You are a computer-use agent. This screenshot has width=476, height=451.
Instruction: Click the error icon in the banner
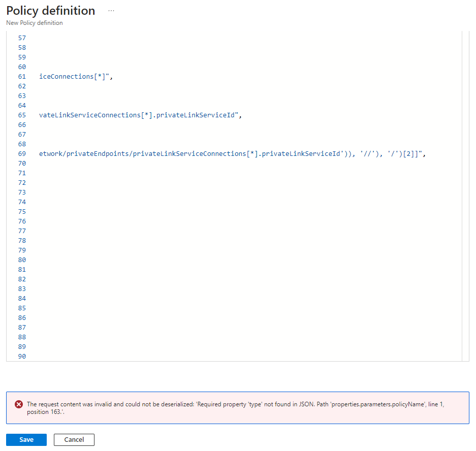coord(19,404)
